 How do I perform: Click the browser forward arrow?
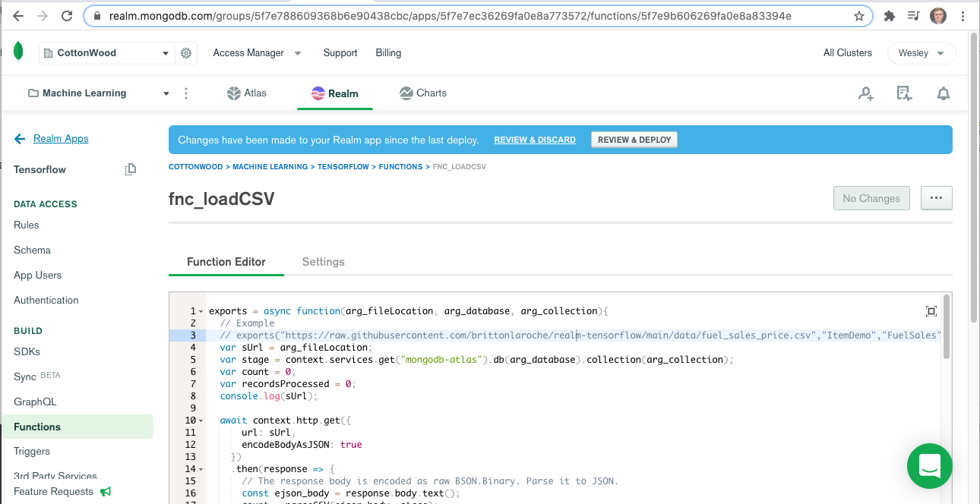pos(43,16)
